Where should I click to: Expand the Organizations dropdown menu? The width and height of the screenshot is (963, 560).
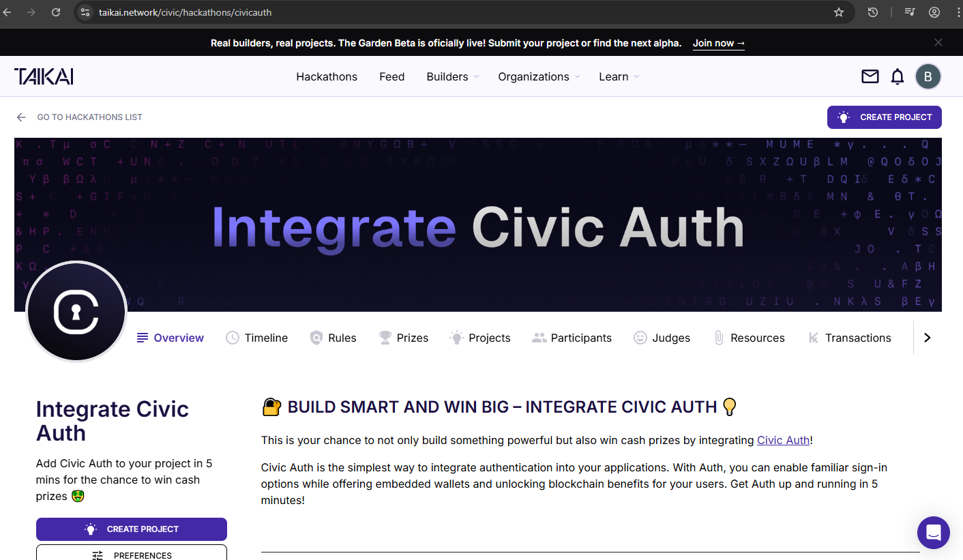539,76
